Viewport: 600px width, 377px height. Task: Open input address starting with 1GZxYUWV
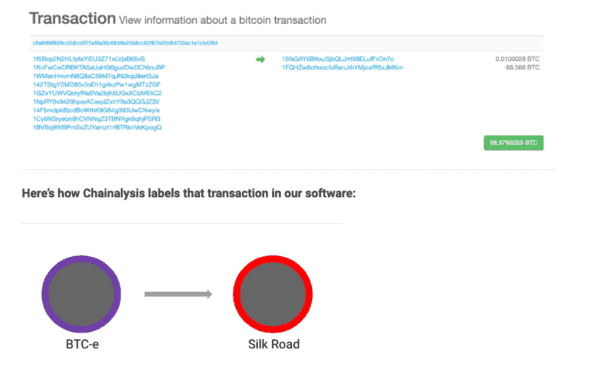click(97, 93)
